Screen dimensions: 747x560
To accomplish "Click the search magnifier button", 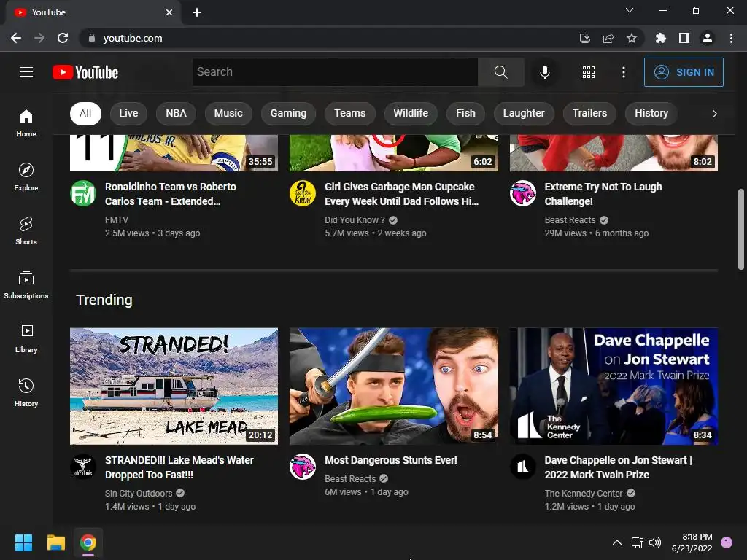I will [500, 72].
